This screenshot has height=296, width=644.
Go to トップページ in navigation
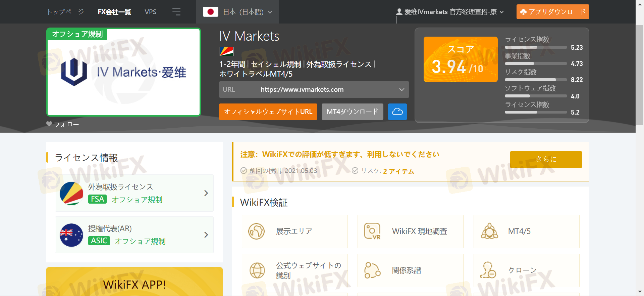(x=65, y=12)
